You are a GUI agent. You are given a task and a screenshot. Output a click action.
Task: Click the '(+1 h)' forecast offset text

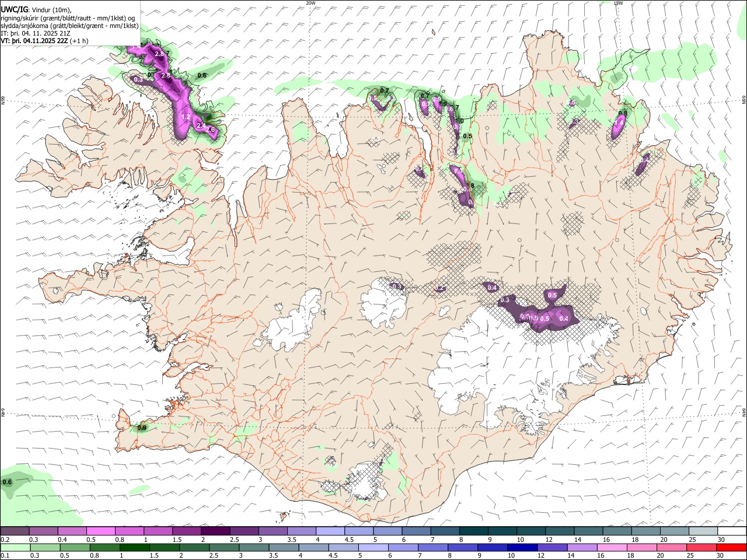pos(79,41)
